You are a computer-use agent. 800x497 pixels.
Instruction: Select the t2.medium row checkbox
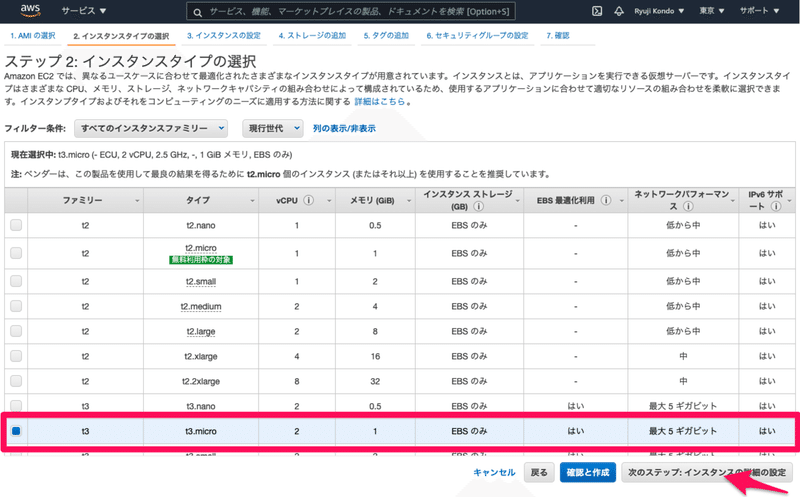click(16, 306)
